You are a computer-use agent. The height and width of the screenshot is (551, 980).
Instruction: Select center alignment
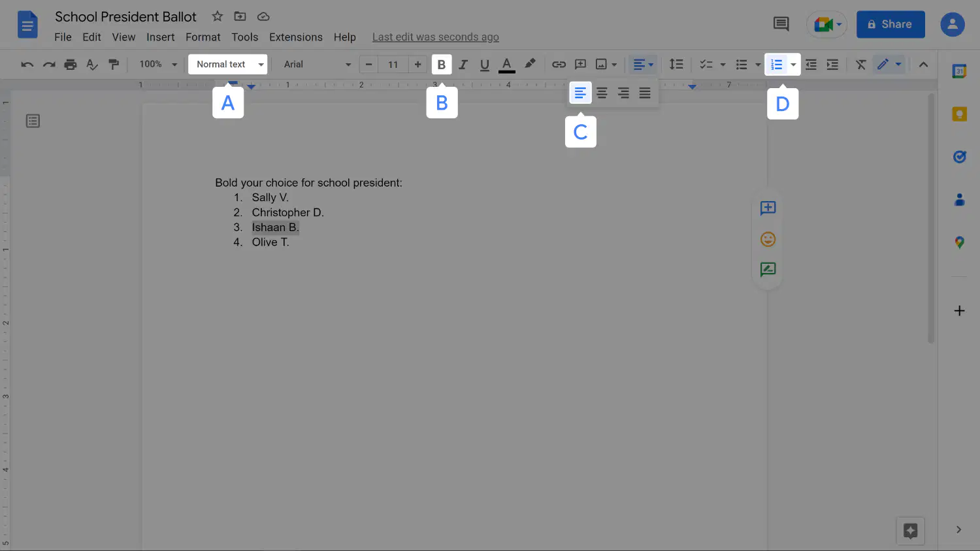(602, 93)
